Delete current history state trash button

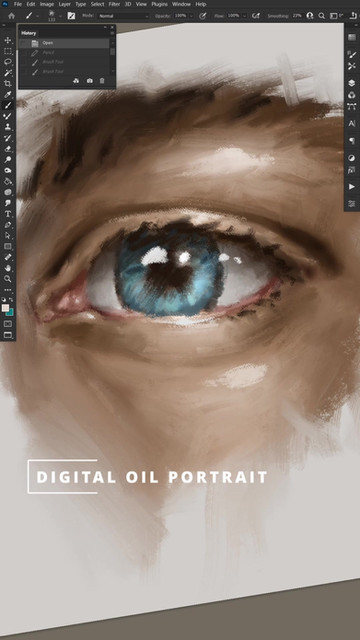pyautogui.click(x=102, y=81)
